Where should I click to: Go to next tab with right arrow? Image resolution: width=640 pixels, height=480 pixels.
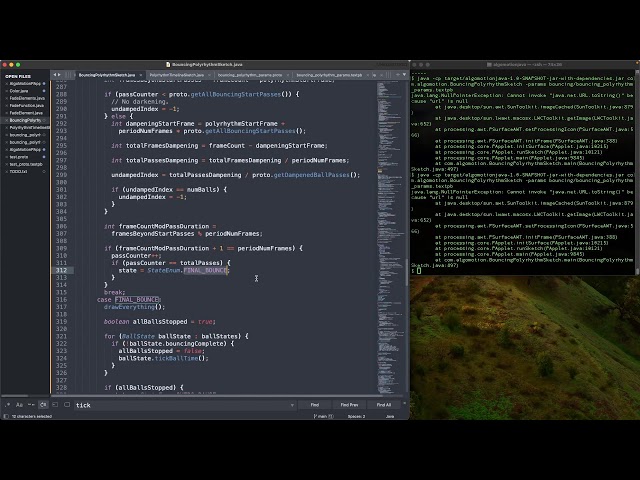(60, 75)
